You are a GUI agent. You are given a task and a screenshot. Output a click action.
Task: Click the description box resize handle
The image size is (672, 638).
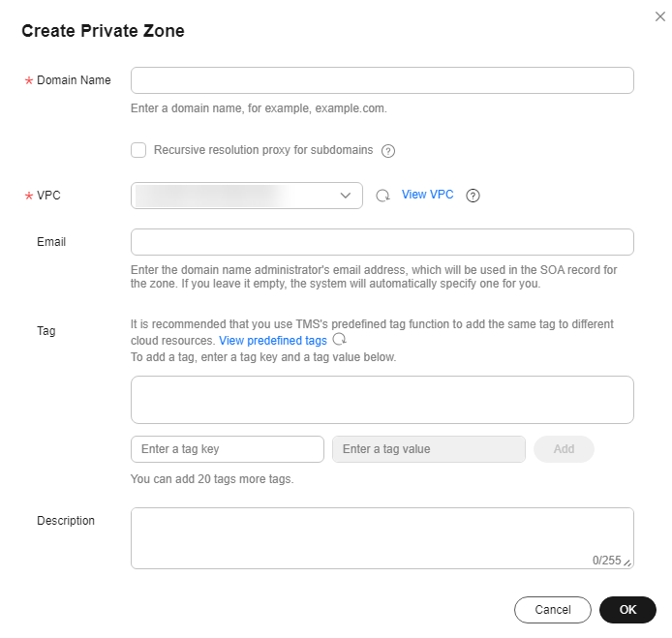pos(627,562)
